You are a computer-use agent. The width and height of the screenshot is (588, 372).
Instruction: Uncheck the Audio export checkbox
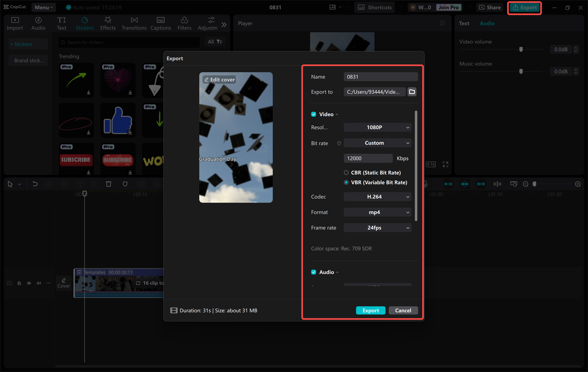coord(313,272)
